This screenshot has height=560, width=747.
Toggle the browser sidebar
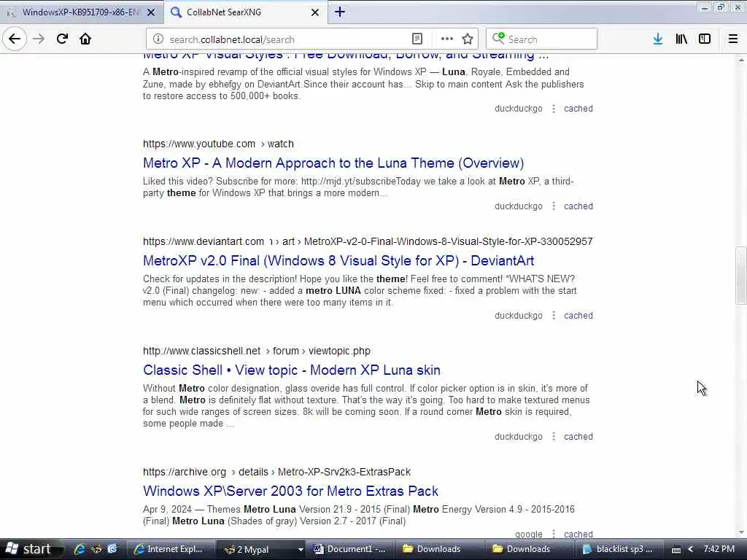click(705, 39)
